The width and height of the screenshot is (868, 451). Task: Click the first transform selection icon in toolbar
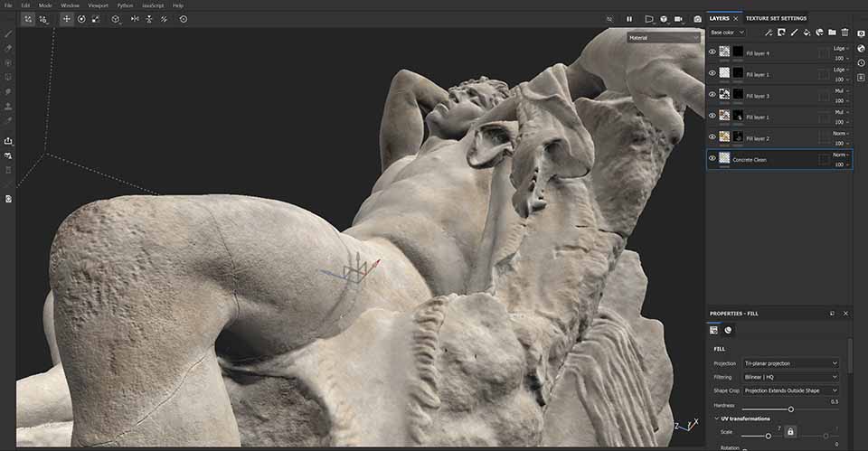(28, 19)
